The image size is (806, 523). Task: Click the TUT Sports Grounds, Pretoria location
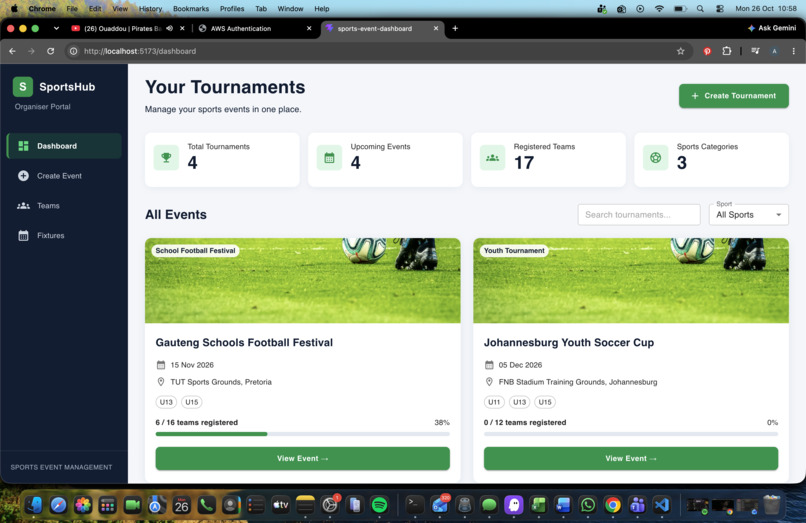[221, 382]
